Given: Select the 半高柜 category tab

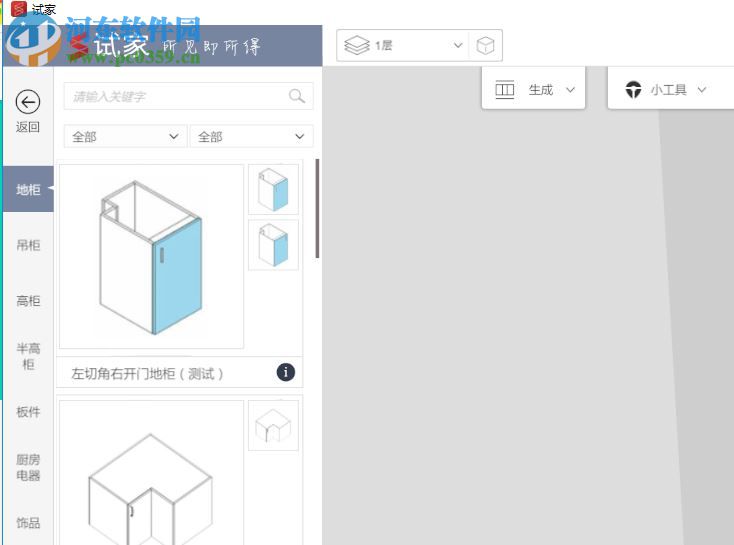Looking at the screenshot, I should tap(28, 356).
